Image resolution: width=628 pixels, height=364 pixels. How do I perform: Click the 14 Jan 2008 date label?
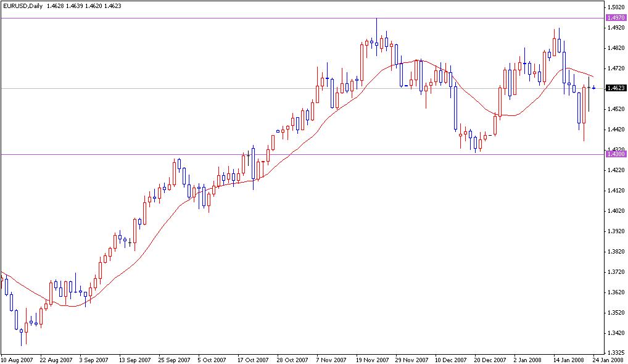tap(568, 360)
